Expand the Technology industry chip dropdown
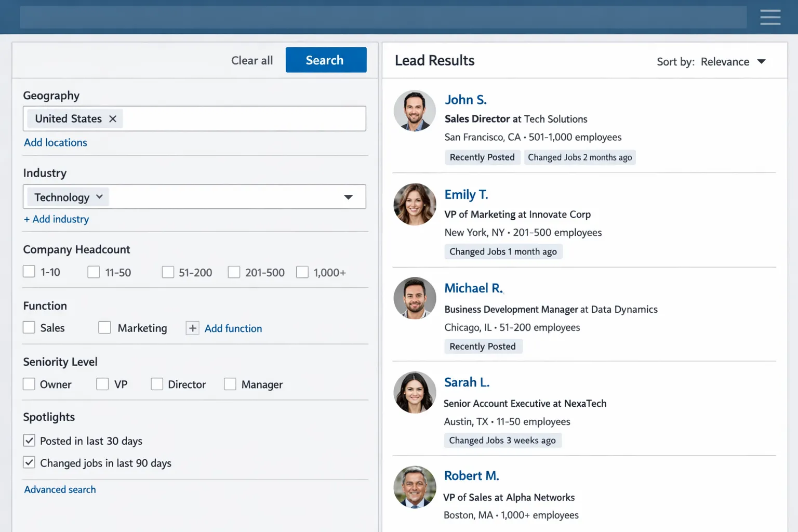The height and width of the screenshot is (532, 798). click(x=100, y=197)
